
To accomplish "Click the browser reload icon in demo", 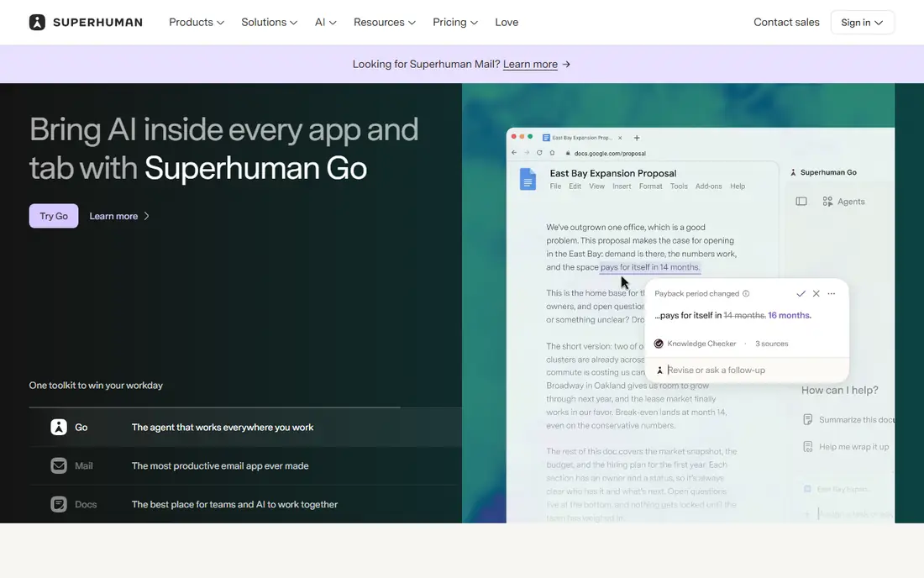I will click(x=539, y=153).
